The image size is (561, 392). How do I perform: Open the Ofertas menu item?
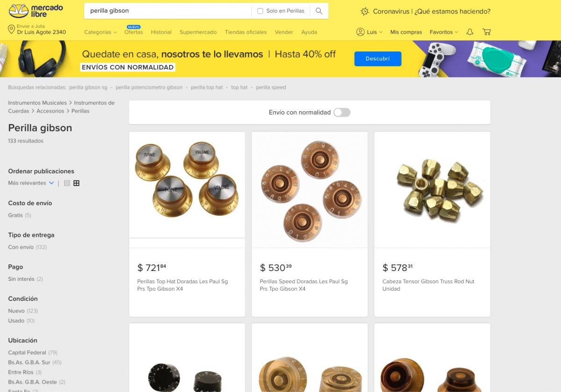[134, 32]
